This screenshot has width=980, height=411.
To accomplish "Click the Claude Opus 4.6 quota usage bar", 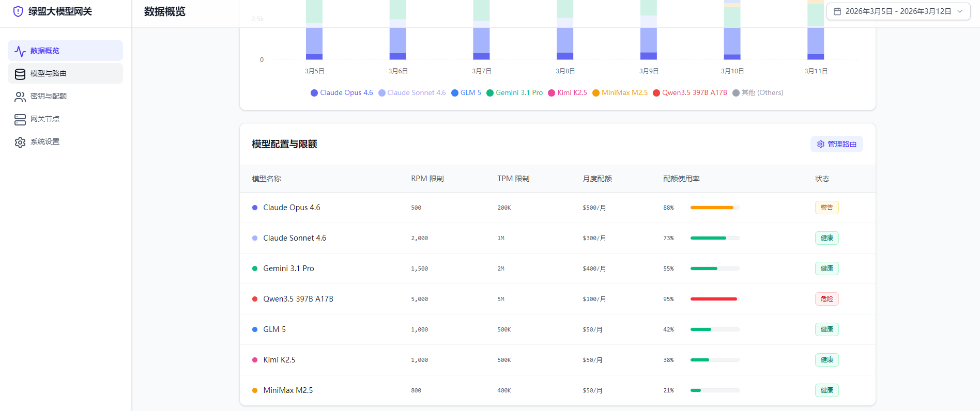I will click(x=714, y=208).
